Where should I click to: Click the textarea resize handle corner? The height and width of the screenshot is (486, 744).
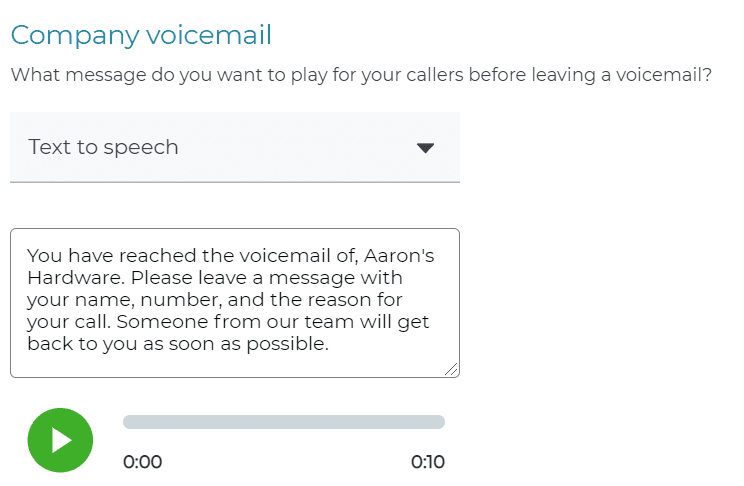[x=452, y=370]
